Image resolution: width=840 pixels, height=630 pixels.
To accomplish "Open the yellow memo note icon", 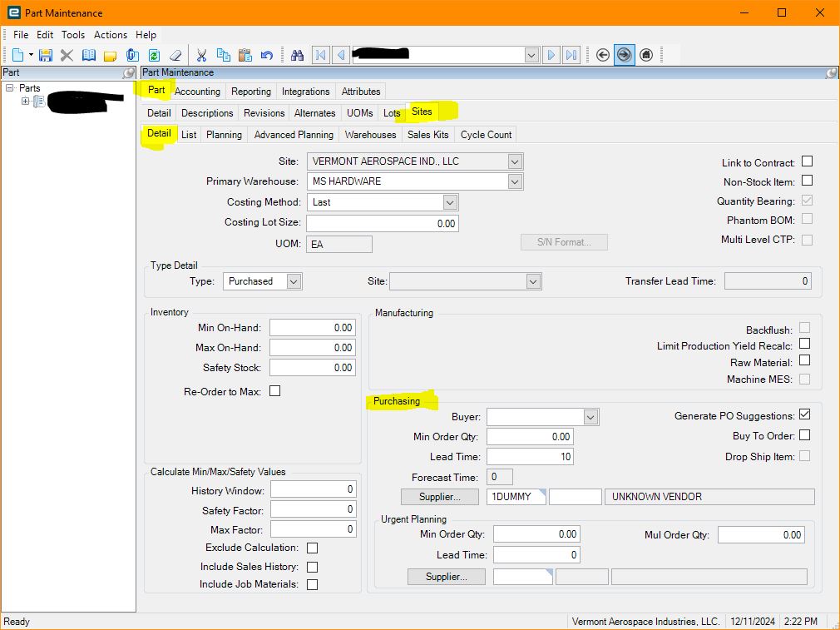I will 111,55.
